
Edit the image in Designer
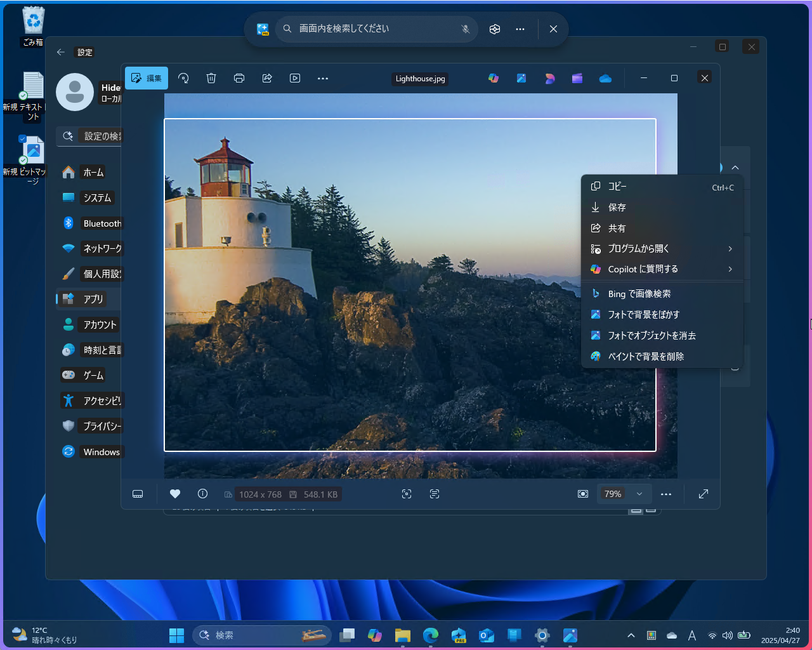tap(549, 78)
